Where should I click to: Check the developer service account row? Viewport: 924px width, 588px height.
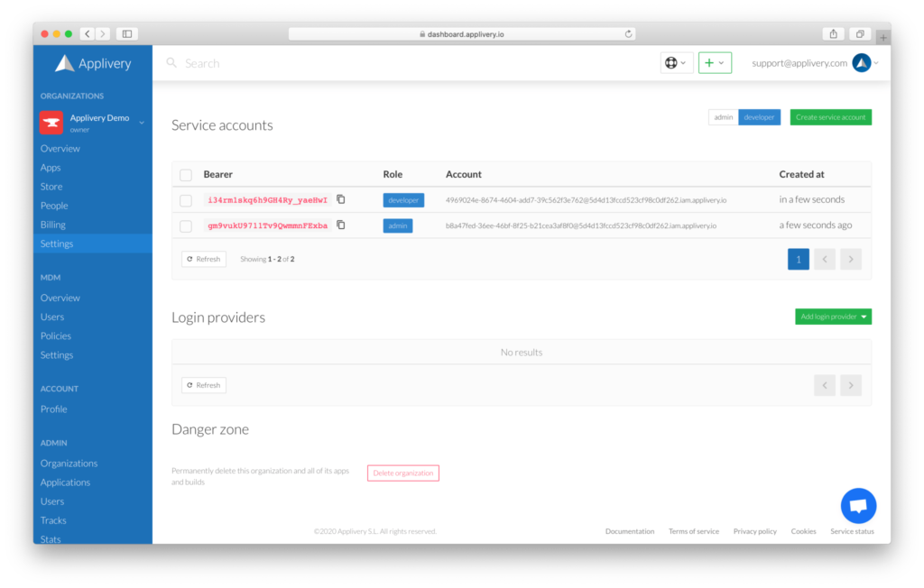click(186, 200)
